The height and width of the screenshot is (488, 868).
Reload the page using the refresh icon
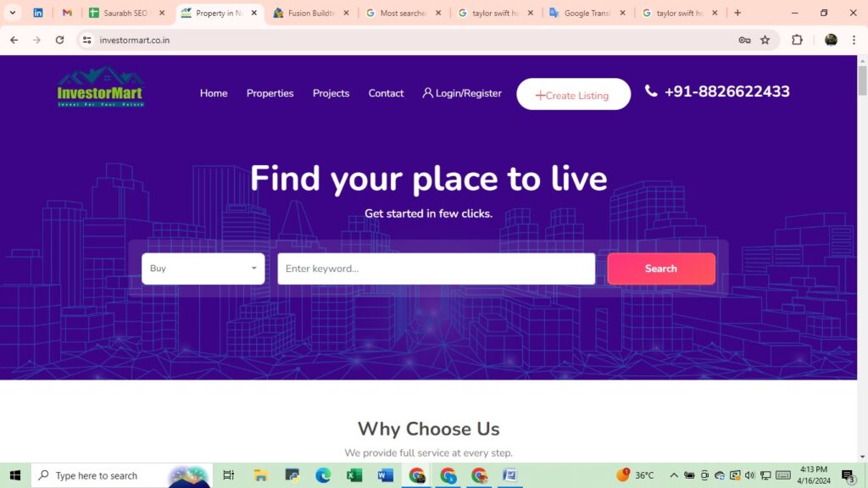pos(60,40)
